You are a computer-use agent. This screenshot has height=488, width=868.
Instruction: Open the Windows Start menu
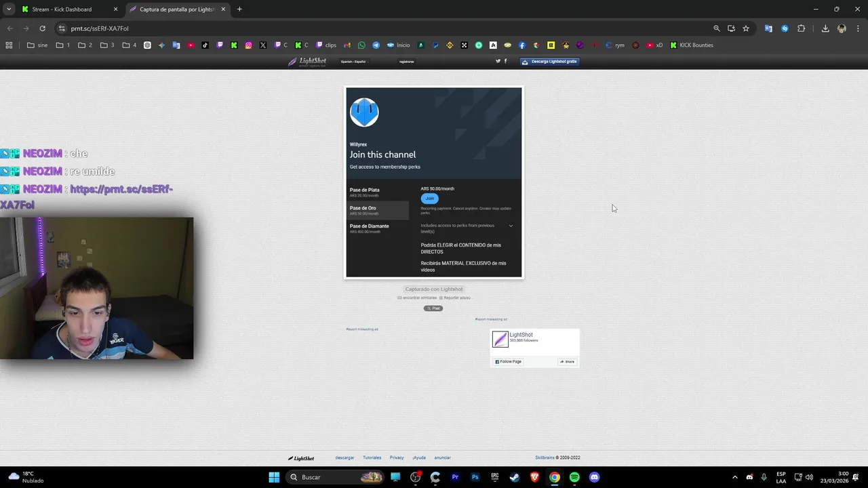(x=274, y=477)
